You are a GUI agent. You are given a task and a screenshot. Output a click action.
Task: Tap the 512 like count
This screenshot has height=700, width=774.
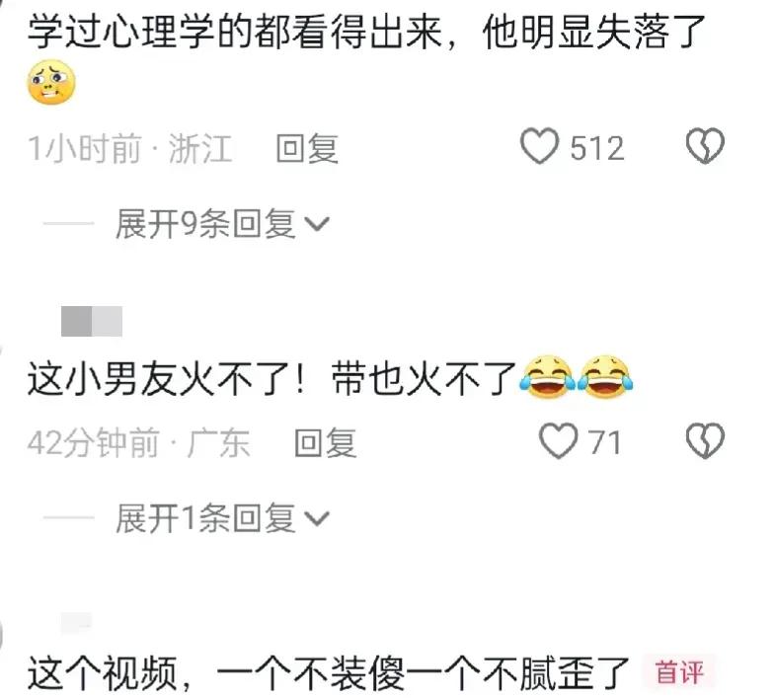click(x=597, y=148)
